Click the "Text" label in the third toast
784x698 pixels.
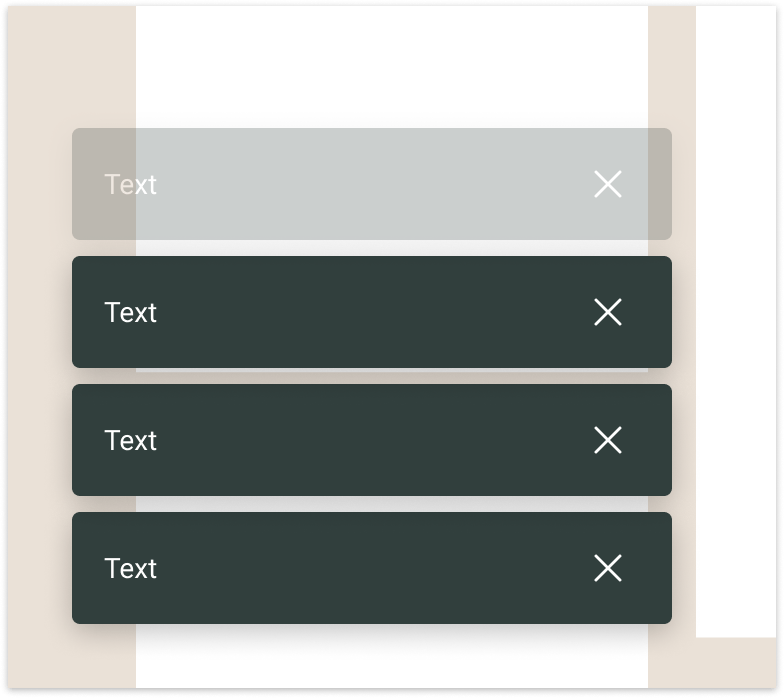coord(131,440)
